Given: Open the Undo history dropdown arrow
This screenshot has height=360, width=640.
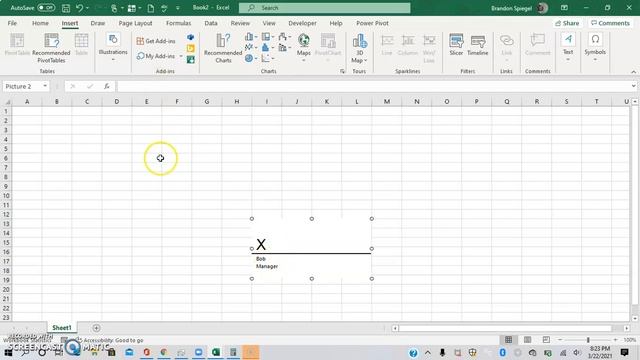Looking at the screenshot, I should pos(87,8).
